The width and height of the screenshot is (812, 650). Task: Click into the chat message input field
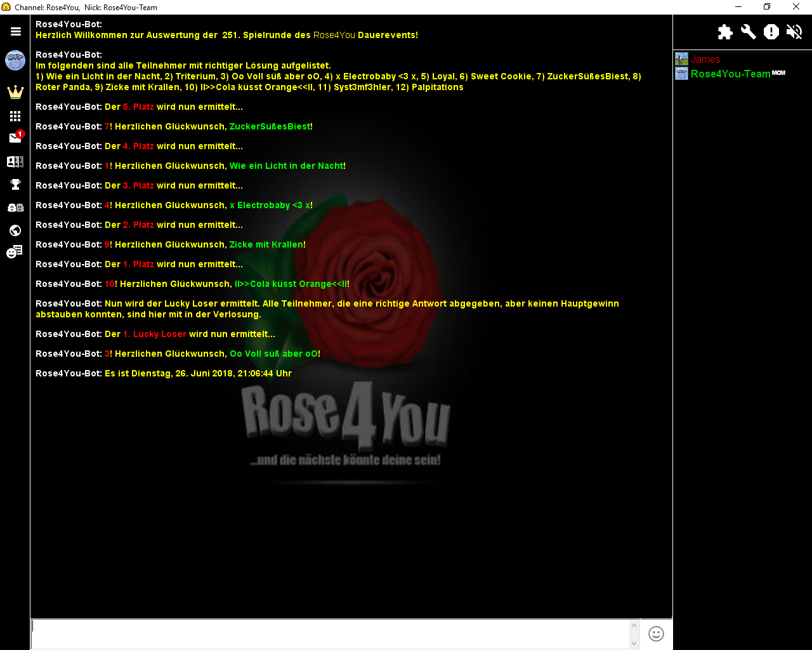tap(330, 634)
